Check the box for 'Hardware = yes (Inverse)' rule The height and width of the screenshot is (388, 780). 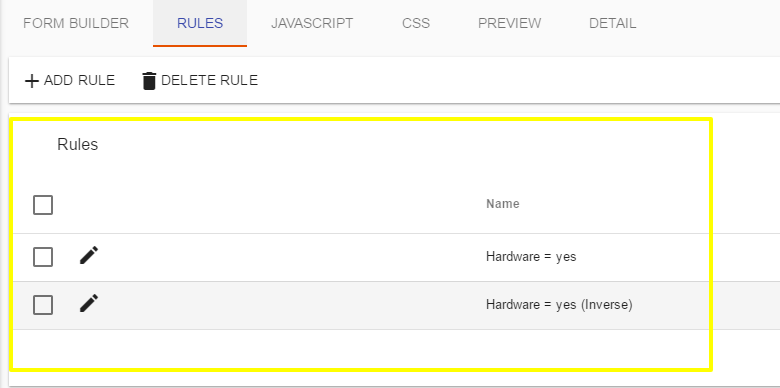[43, 304]
